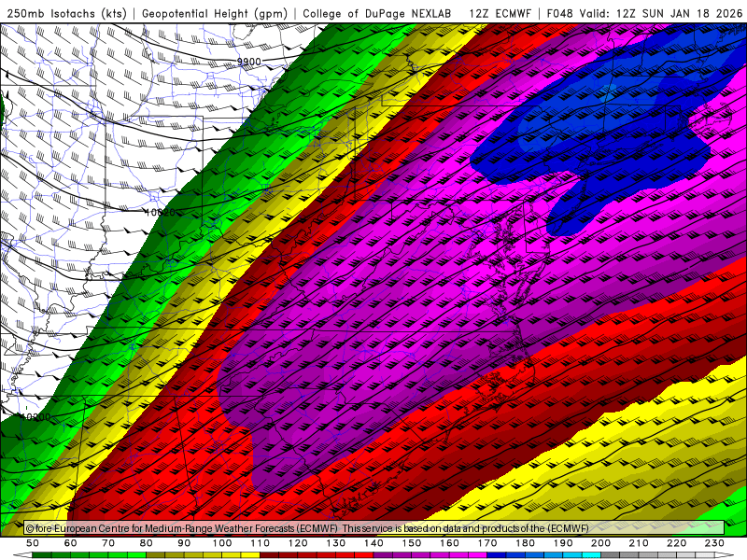Image resolution: width=747 pixels, height=560 pixels.
Task: Click the cyan swatch left of 200
Action: click(x=591, y=555)
